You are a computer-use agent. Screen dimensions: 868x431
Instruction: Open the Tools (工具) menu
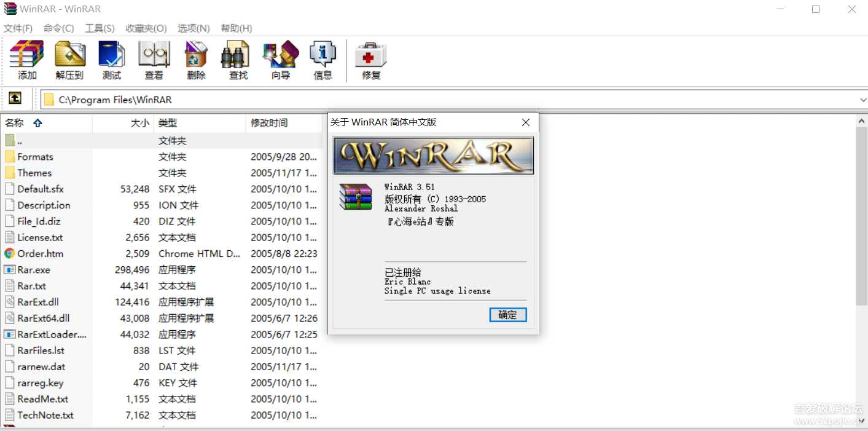(100, 28)
